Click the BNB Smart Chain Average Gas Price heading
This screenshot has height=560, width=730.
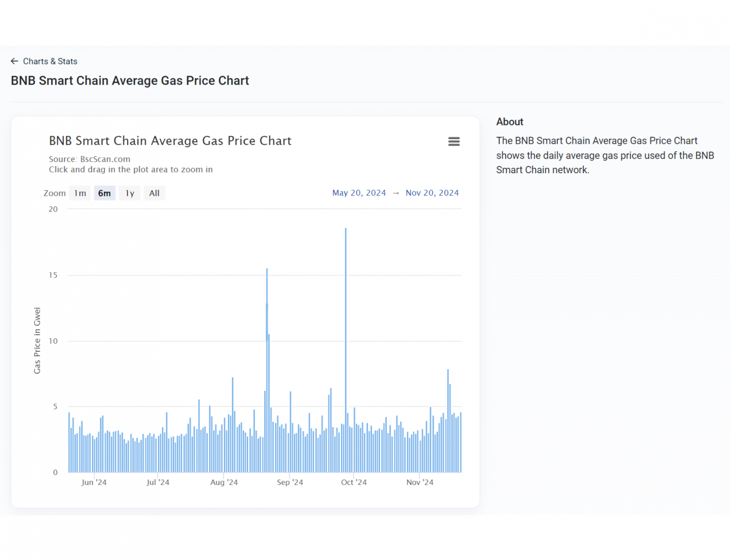coord(170,141)
